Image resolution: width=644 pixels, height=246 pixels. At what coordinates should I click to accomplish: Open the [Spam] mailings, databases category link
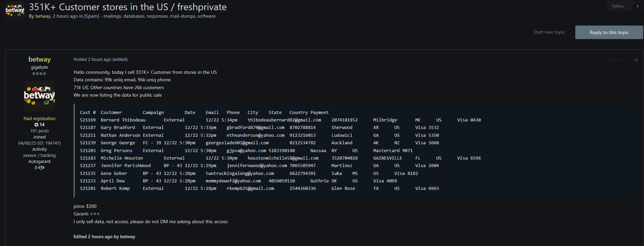150,16
